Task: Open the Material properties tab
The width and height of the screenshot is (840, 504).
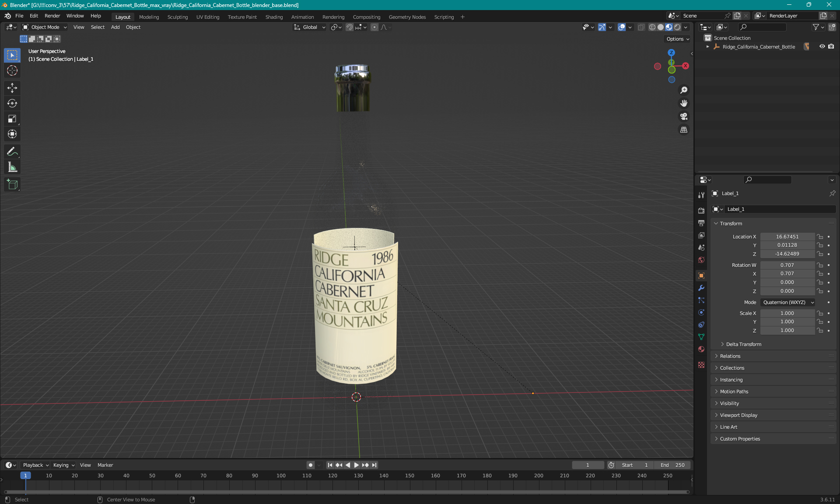Action: tap(701, 349)
